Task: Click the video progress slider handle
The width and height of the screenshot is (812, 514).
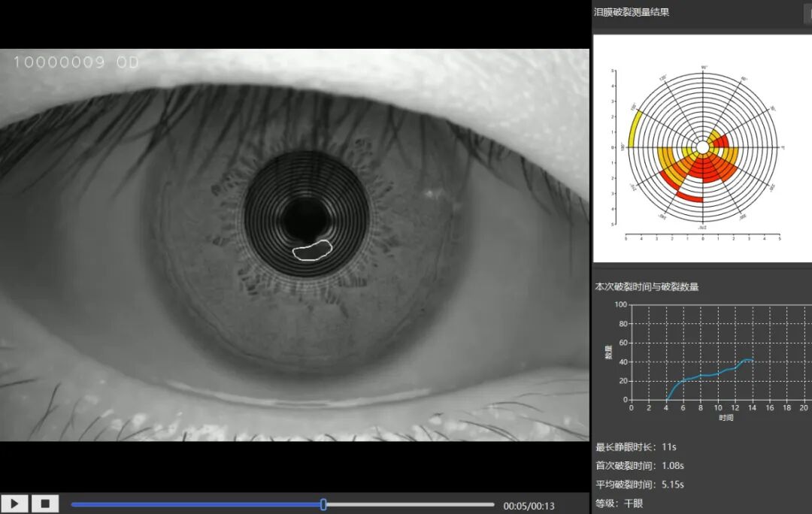Action: pyautogui.click(x=323, y=505)
